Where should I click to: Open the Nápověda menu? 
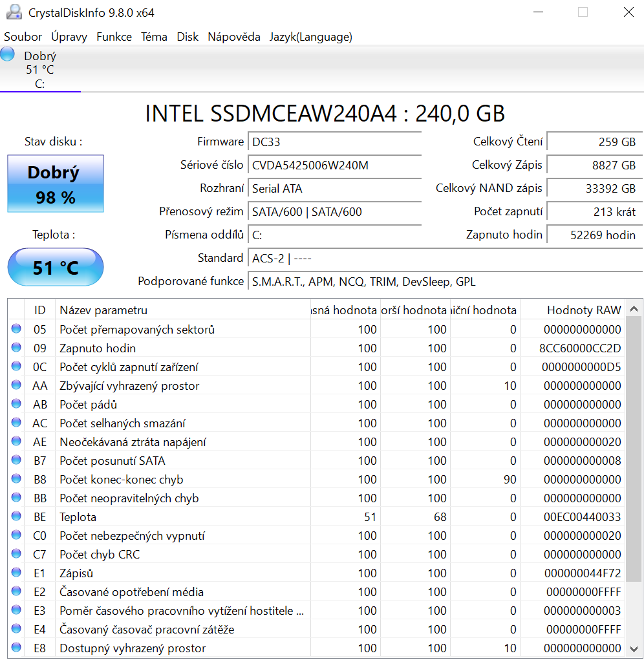[x=234, y=37]
